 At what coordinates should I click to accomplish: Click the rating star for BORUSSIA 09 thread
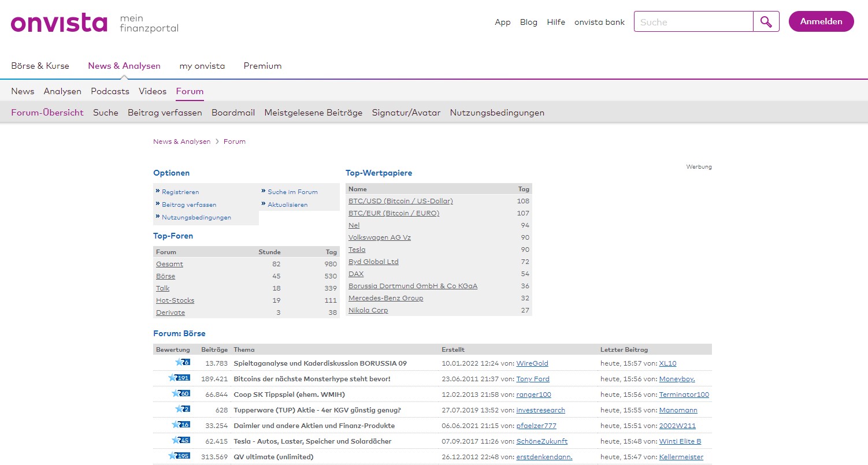pyautogui.click(x=182, y=362)
